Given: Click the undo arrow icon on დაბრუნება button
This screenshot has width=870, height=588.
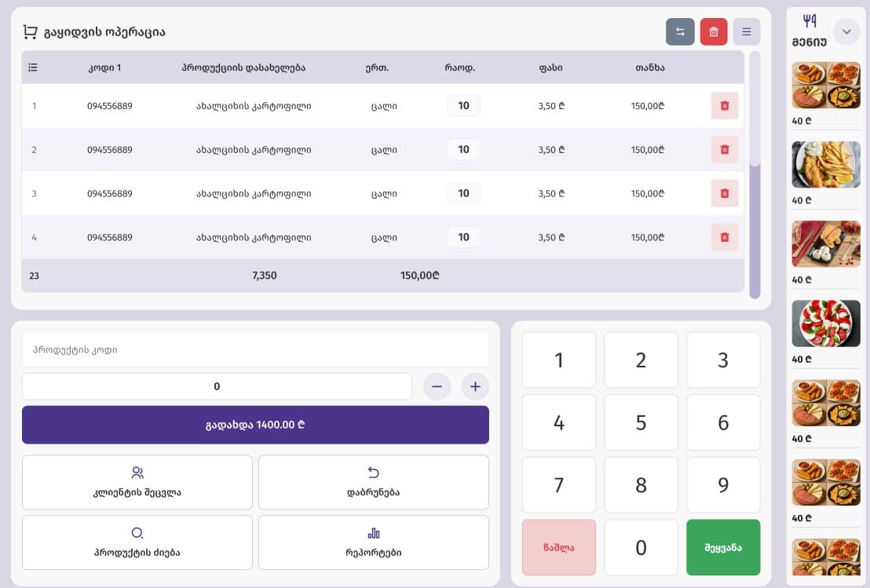Looking at the screenshot, I should [x=373, y=473].
